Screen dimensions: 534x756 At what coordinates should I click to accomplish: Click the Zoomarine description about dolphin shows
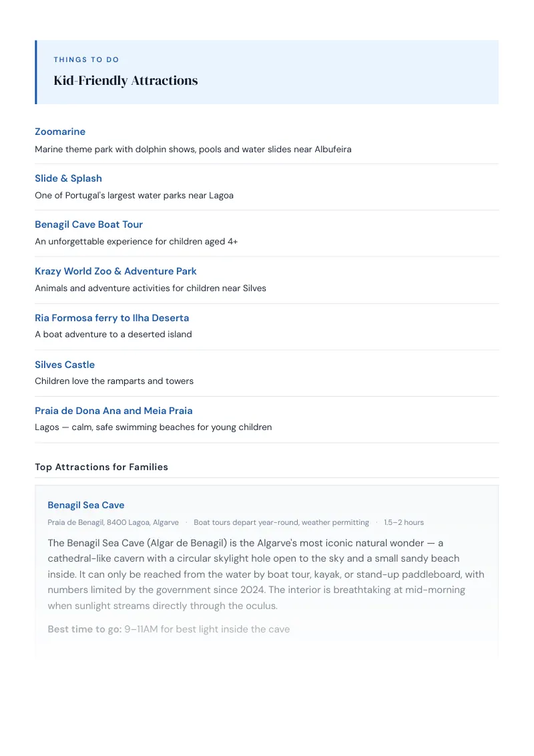point(193,150)
